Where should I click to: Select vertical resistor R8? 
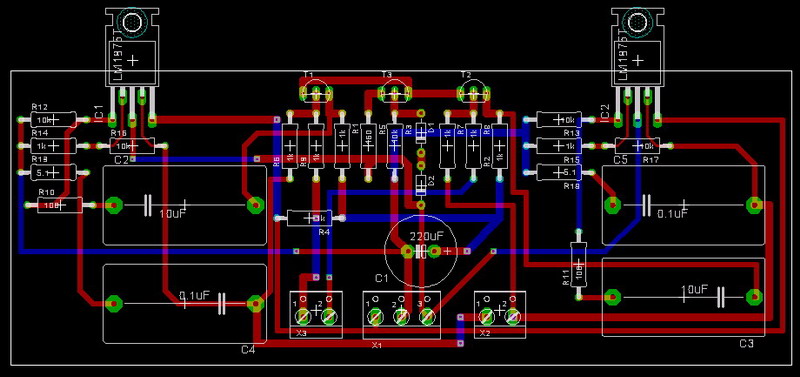point(473,146)
